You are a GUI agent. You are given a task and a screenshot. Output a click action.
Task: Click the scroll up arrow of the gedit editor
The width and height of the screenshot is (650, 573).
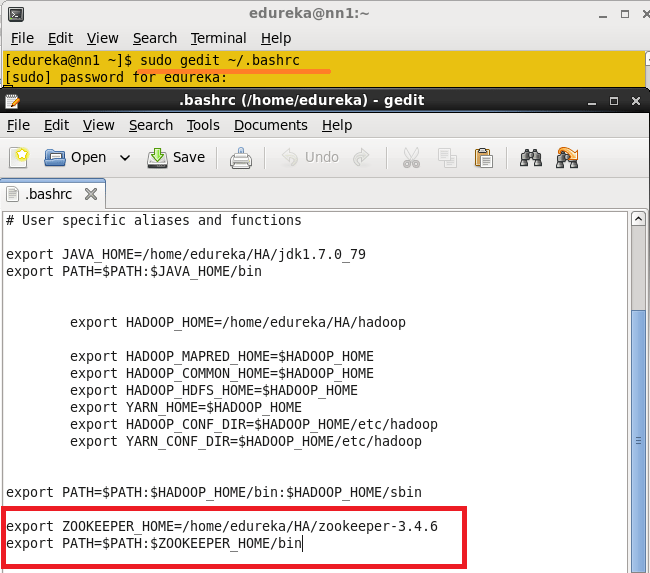(x=638, y=219)
